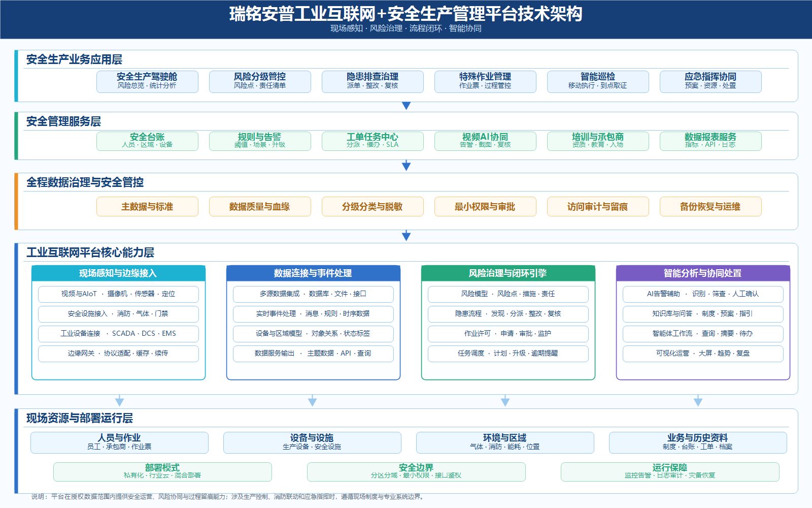Click the 知识库与问答 row
Image resolution: width=812 pixels, height=508 pixels.
click(x=703, y=314)
